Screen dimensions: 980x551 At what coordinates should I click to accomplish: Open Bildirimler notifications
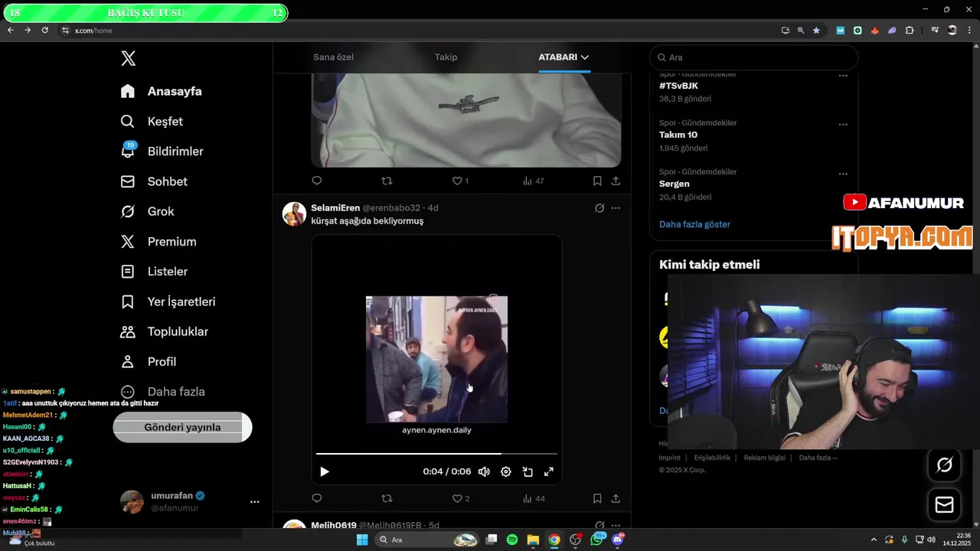[162, 151]
